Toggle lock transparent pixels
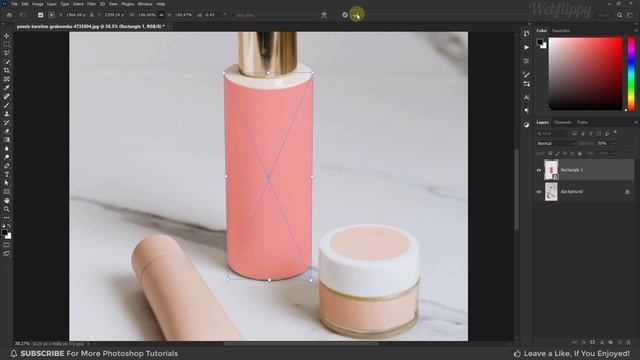Viewport: 640px width, 360px height. pyautogui.click(x=550, y=153)
